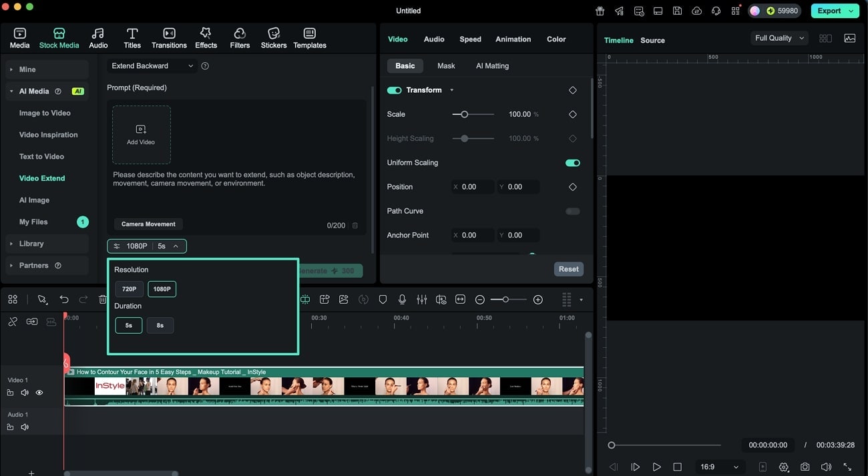The width and height of the screenshot is (868, 476).
Task: Open the AI Matting tab
Action: 492,65
